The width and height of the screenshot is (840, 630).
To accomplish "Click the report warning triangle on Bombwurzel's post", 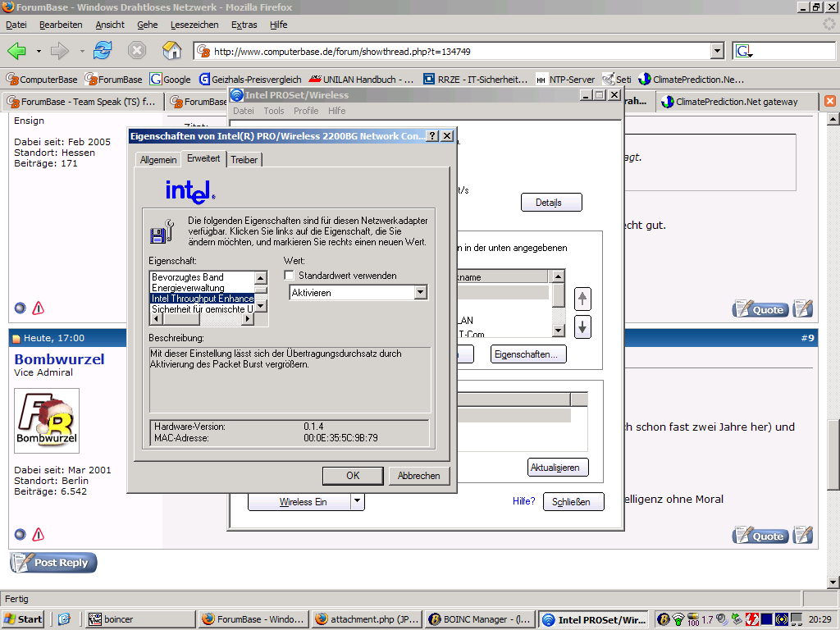I will point(38,535).
